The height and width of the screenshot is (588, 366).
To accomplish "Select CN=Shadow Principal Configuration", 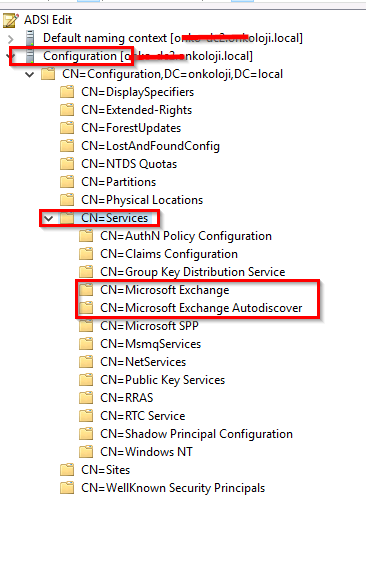I will (x=196, y=434).
